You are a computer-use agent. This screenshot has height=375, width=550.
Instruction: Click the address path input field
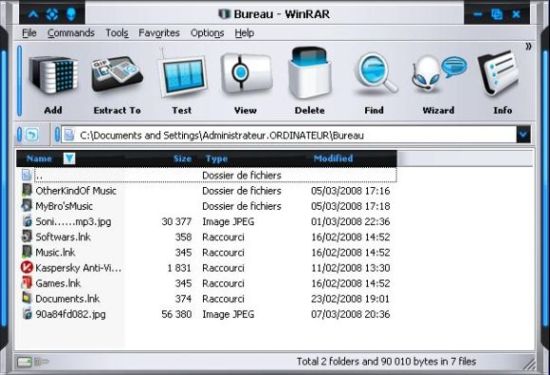(289, 135)
